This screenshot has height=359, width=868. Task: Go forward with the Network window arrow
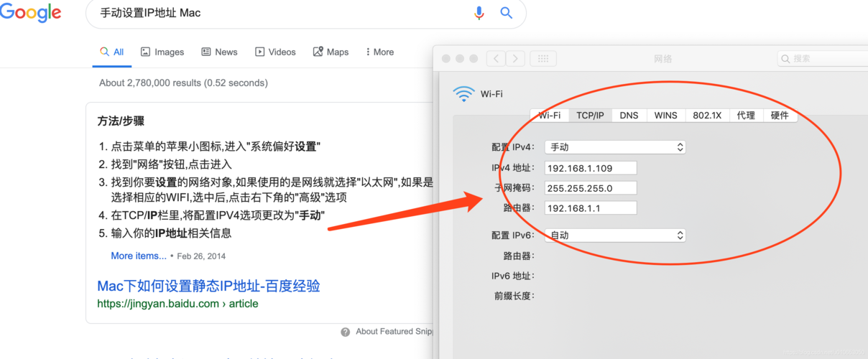515,59
